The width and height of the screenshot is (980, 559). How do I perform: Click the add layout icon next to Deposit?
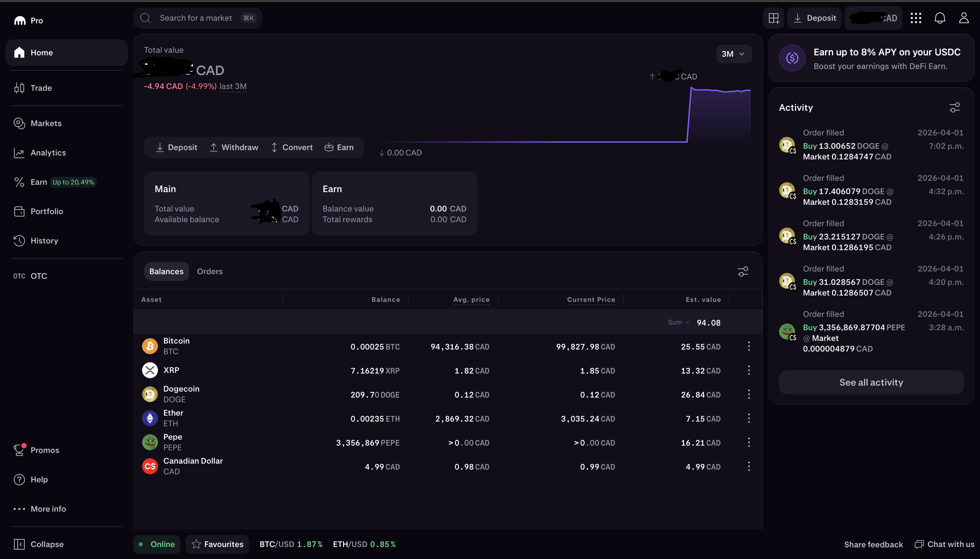[773, 18]
